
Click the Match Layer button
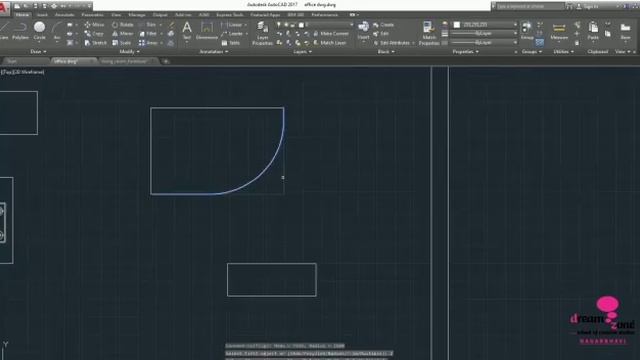pyautogui.click(x=330, y=43)
